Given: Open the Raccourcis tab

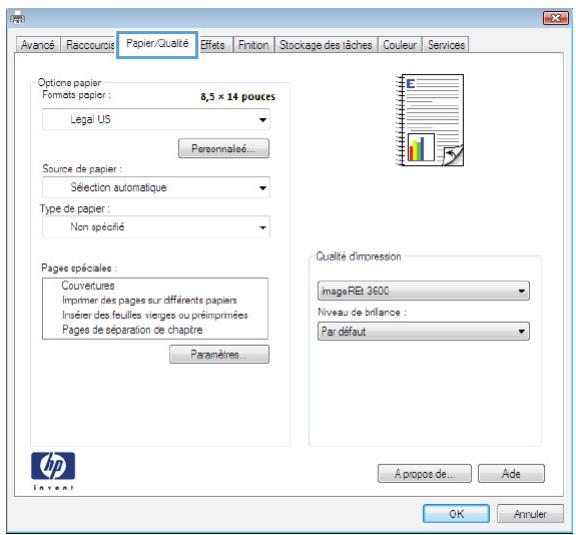Looking at the screenshot, I should 89,45.
